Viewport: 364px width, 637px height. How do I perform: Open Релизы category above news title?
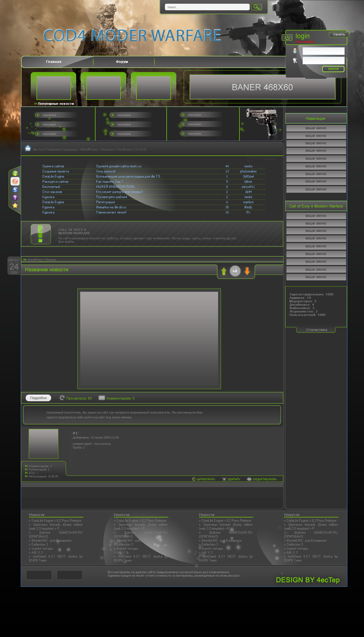pyautogui.click(x=51, y=260)
